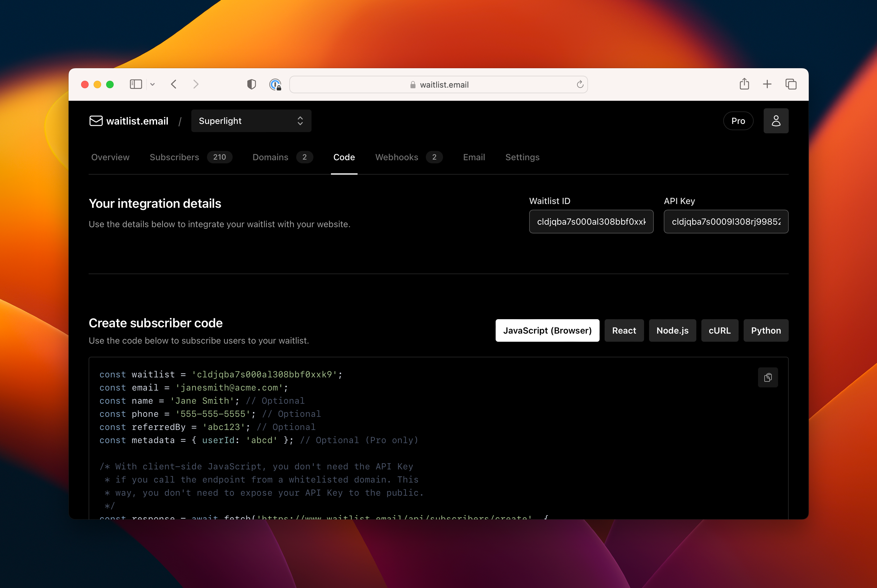
Task: Open the Settings tab
Action: 523,157
